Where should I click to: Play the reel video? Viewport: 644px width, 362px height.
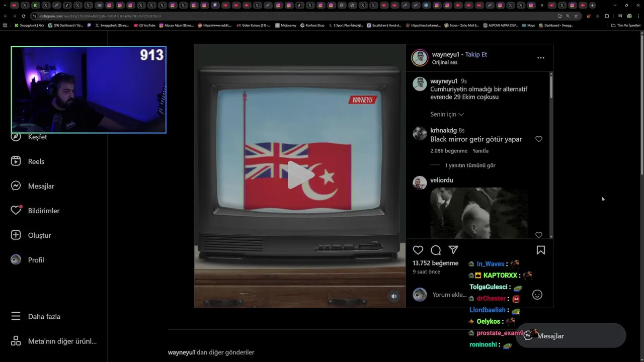tap(300, 175)
